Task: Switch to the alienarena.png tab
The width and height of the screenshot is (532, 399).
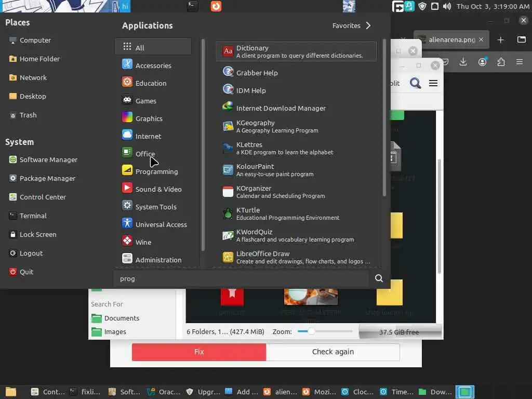Action: click(451, 39)
